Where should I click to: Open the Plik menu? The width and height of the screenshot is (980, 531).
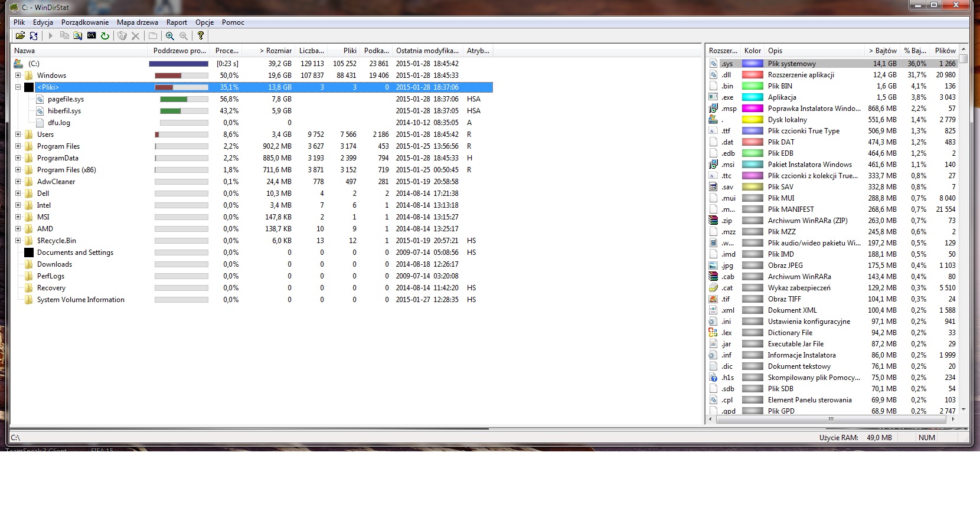point(19,22)
